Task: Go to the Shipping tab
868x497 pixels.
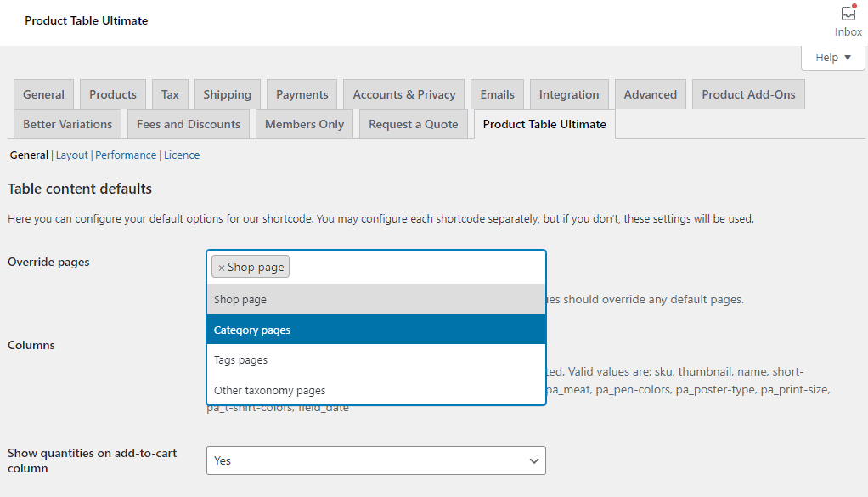Action: 227,94
